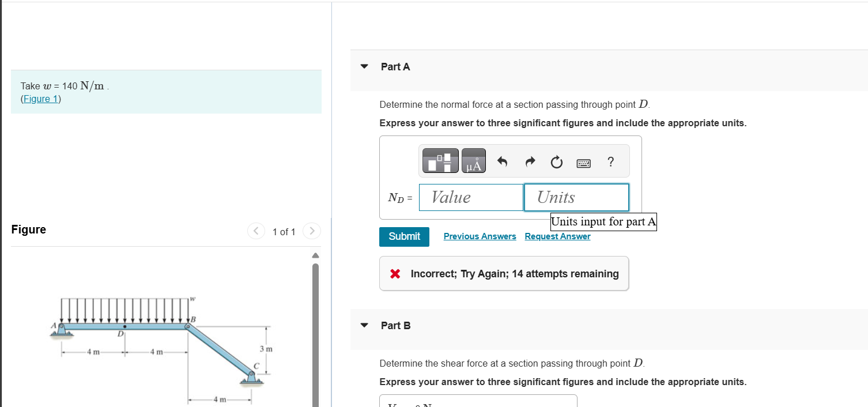Viewport: 868px width, 407px height.
Task: Go to next figure arrow
Action: point(312,231)
